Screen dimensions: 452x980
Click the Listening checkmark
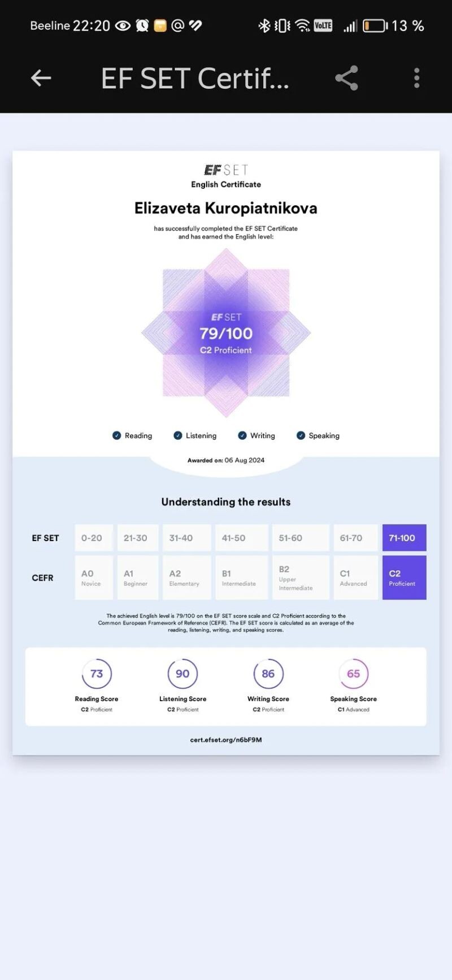click(x=178, y=435)
